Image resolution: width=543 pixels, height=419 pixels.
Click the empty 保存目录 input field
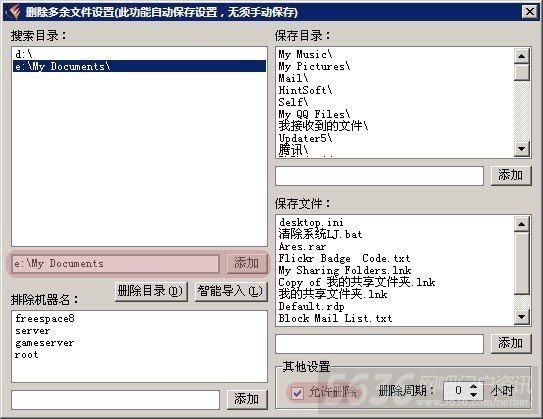[380, 176]
